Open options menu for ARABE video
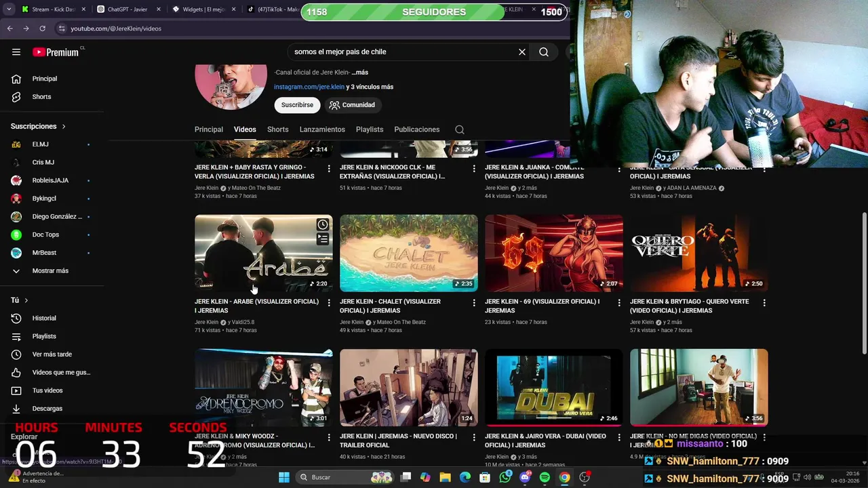 coord(329,303)
